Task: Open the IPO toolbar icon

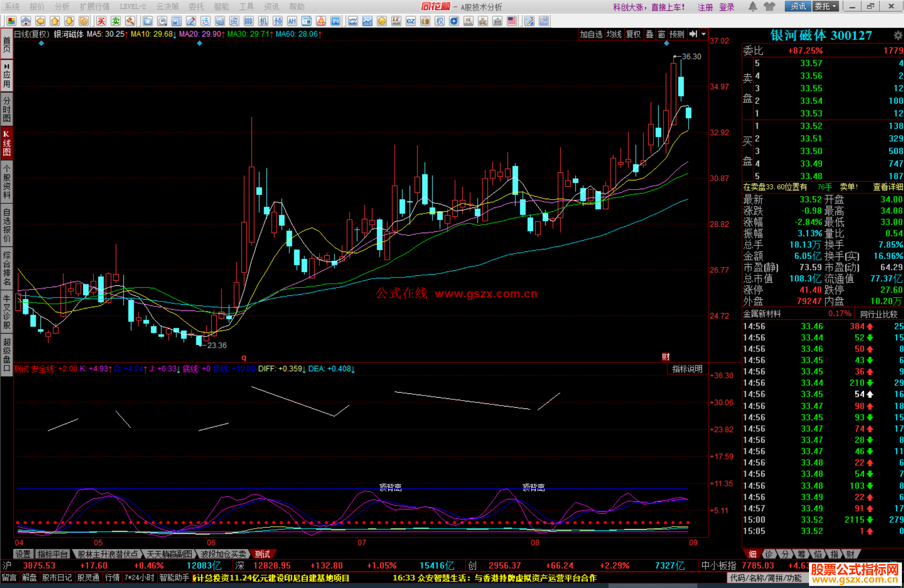Action: (335, 21)
